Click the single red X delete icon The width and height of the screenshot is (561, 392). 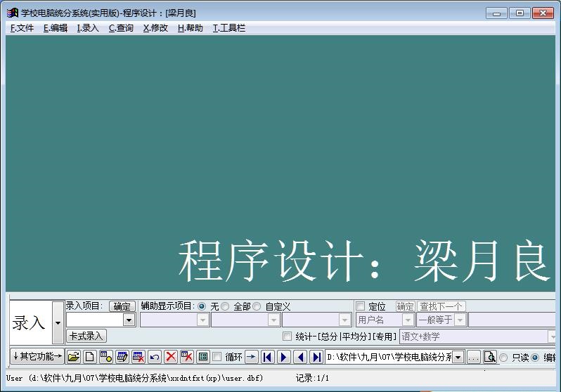click(171, 357)
